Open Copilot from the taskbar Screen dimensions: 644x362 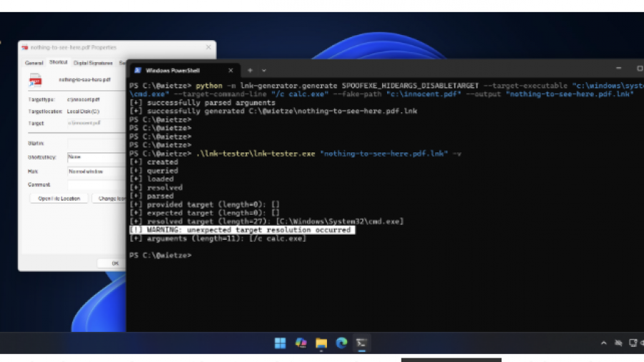coord(301,343)
